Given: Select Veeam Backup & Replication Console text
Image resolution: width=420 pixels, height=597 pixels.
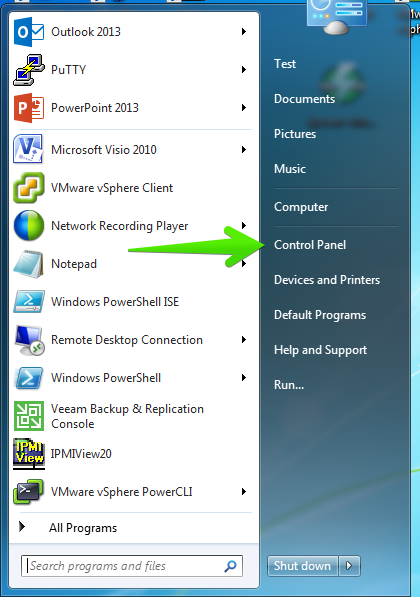Looking at the screenshot, I should 127,416.
